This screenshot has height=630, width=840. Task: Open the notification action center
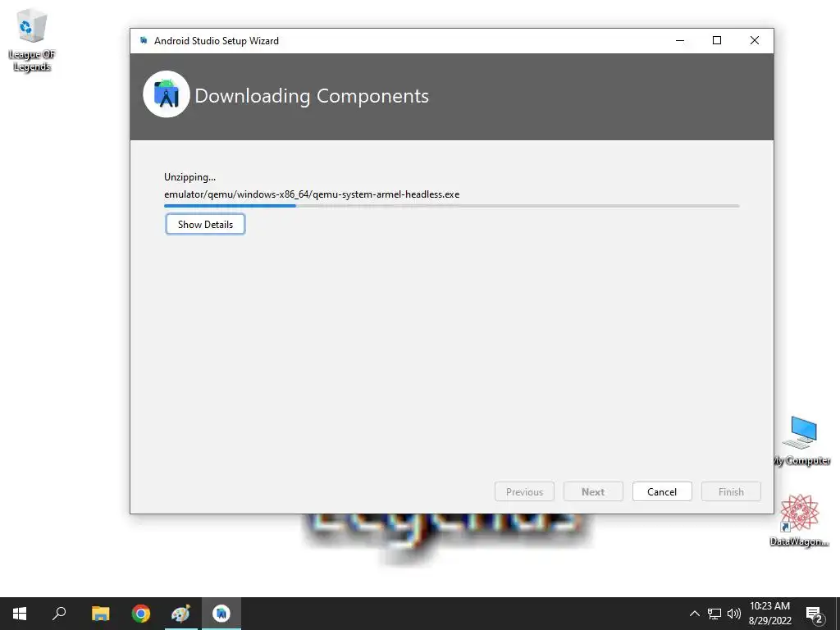coord(815,614)
